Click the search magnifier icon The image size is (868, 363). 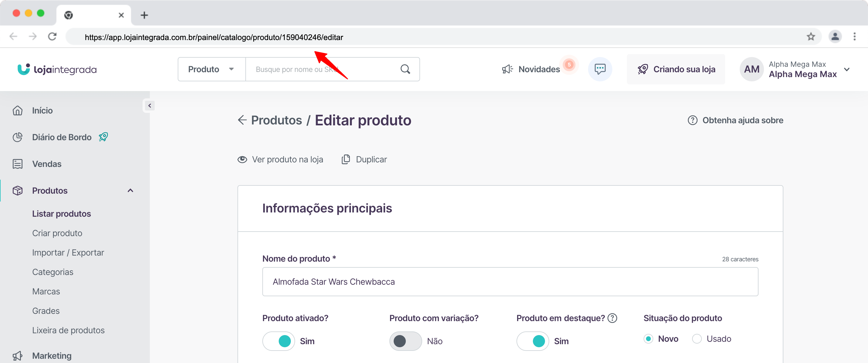(405, 69)
